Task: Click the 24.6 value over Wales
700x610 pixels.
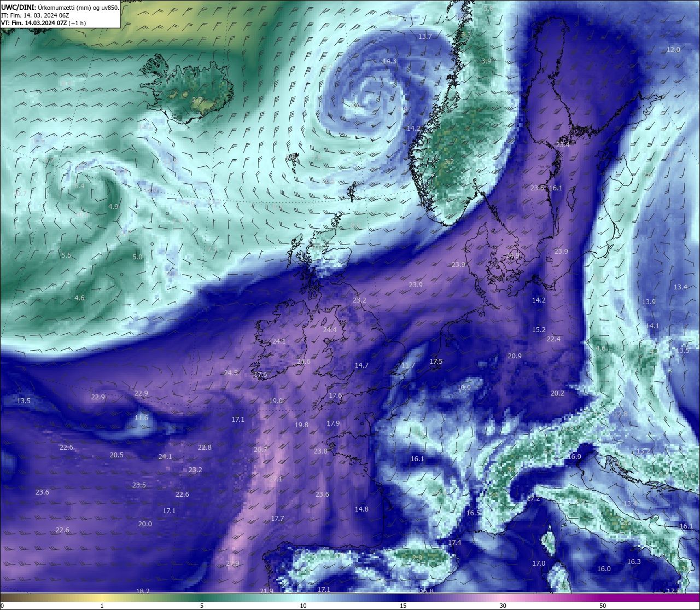Action: (x=304, y=361)
